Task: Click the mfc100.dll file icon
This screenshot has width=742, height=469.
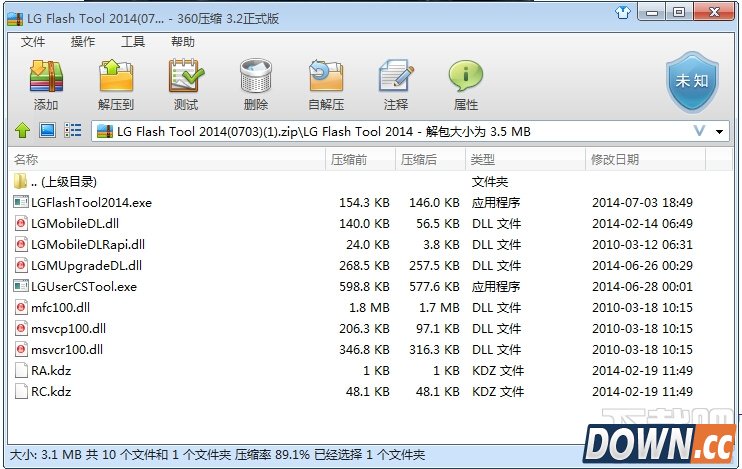Action: pos(21,307)
